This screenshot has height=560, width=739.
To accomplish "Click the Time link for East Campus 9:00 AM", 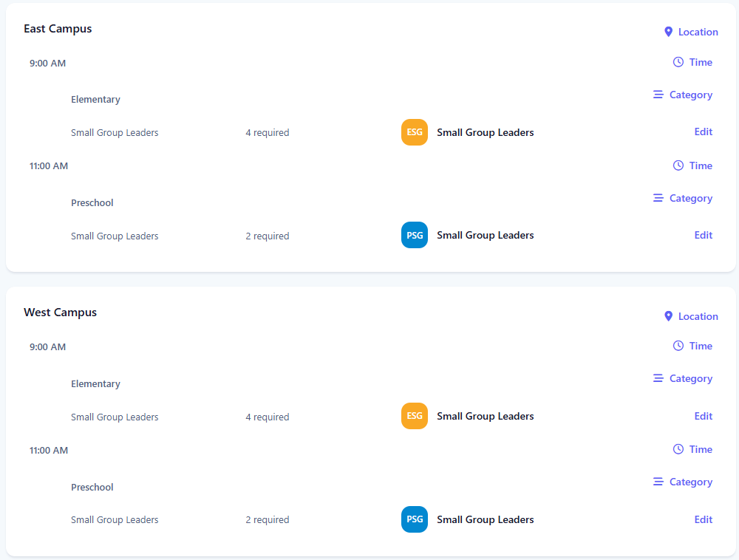I will pos(701,62).
